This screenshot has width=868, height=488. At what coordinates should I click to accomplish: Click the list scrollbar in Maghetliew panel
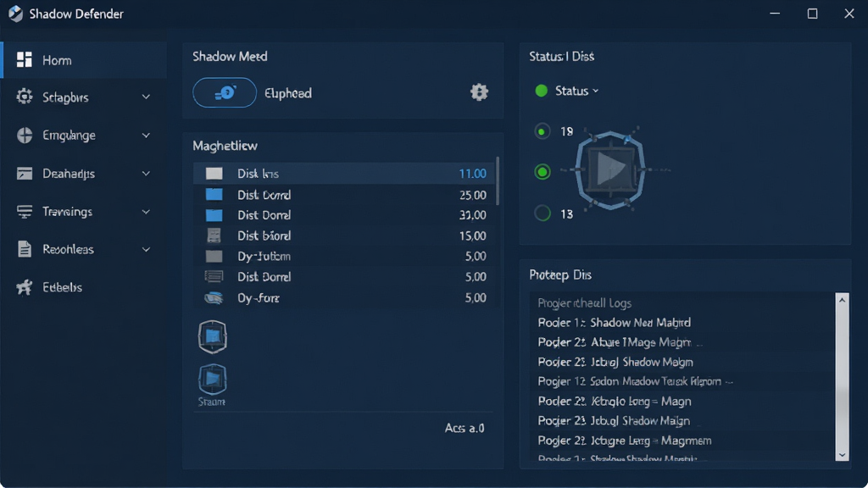coord(498,180)
